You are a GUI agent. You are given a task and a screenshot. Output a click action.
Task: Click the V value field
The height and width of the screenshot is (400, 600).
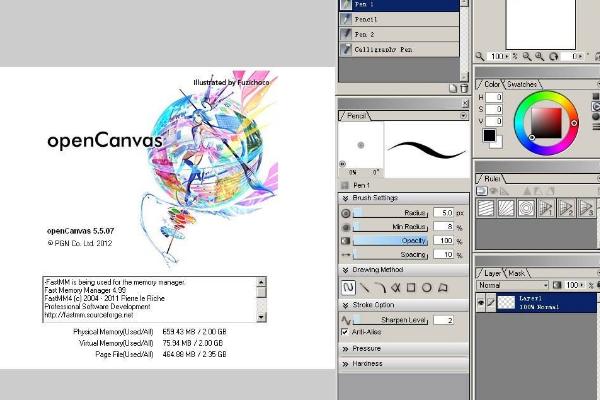point(494,121)
